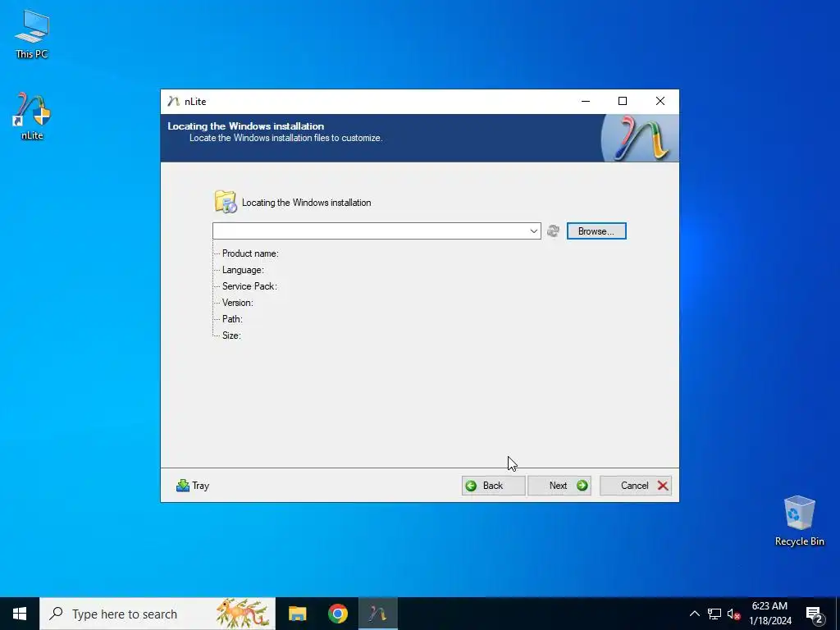Select the Service Pack: label
The image size is (840, 630).
(249, 286)
